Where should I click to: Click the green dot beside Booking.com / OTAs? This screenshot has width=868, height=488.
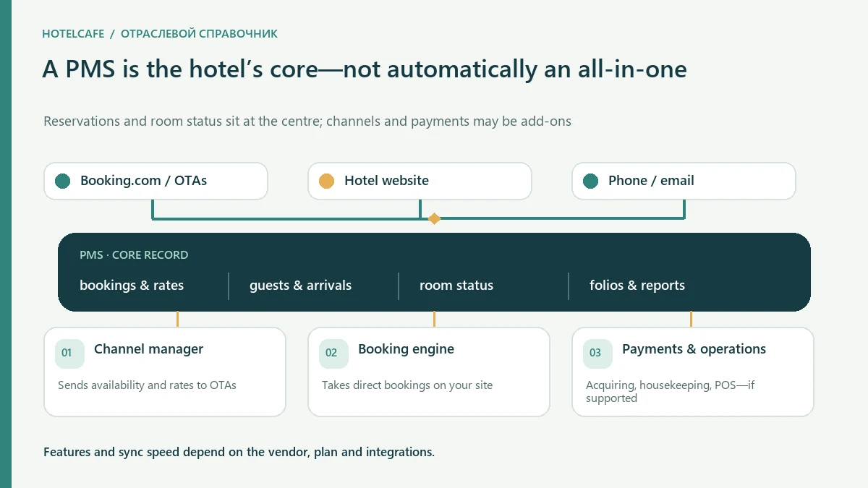[63, 181]
